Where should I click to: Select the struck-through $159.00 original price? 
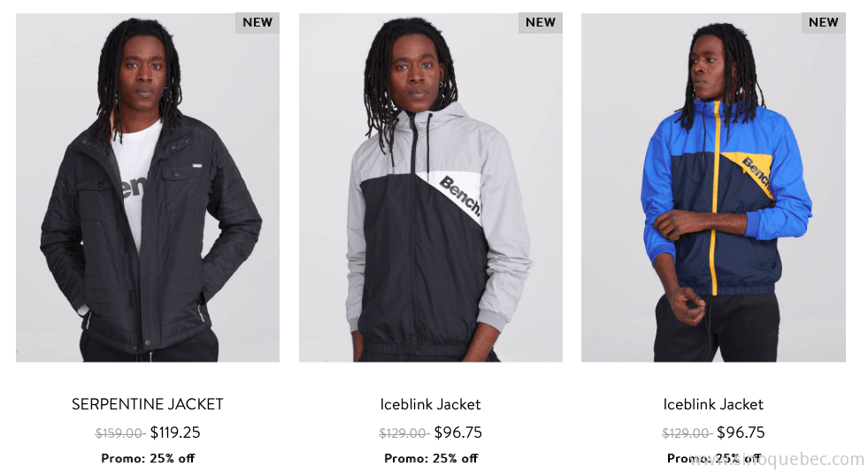(x=119, y=433)
